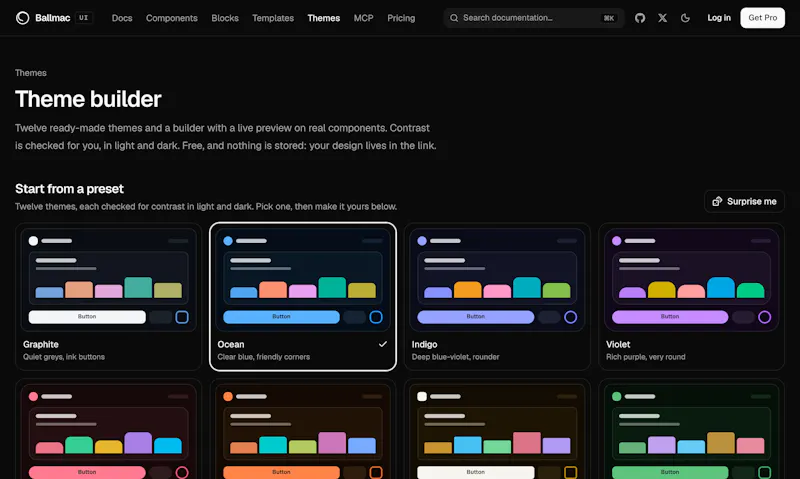Select the green preset card in second row

pyautogui.click(x=691, y=429)
